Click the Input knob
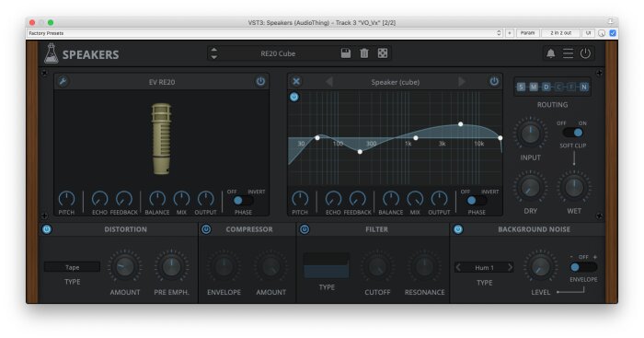The height and width of the screenshot is (338, 644). 530,134
